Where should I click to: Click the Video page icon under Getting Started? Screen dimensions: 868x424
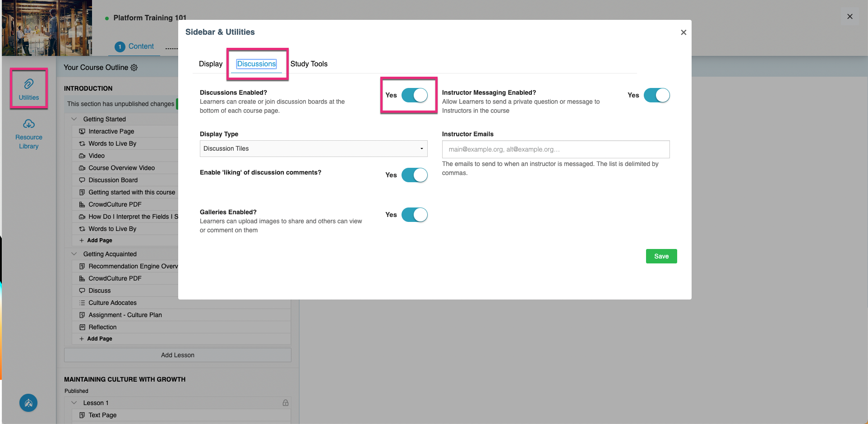[x=82, y=155]
